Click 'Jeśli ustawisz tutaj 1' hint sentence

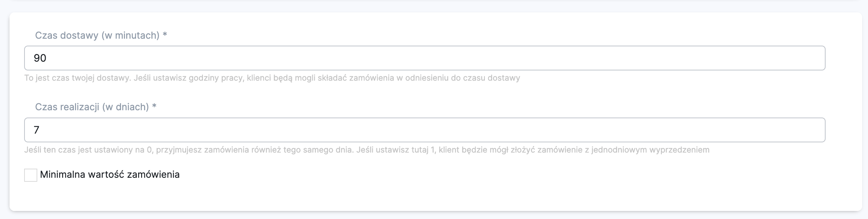(396, 150)
